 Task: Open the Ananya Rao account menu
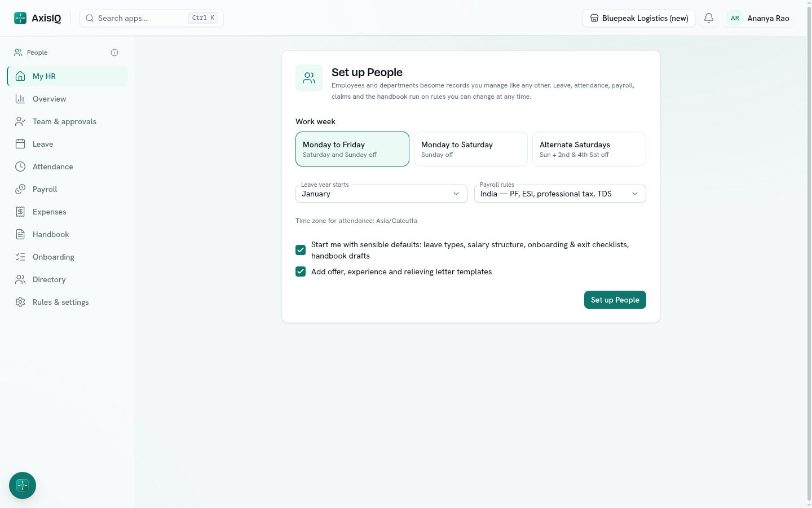coord(759,18)
